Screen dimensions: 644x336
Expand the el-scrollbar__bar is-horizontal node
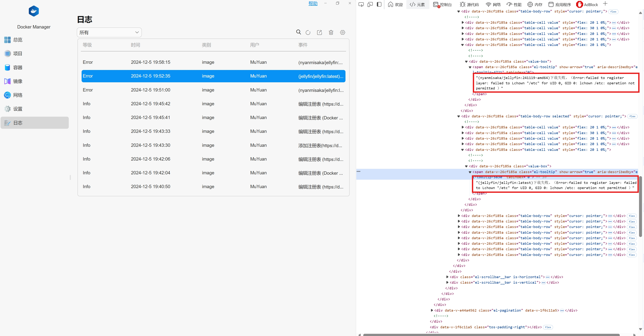[x=447, y=277]
